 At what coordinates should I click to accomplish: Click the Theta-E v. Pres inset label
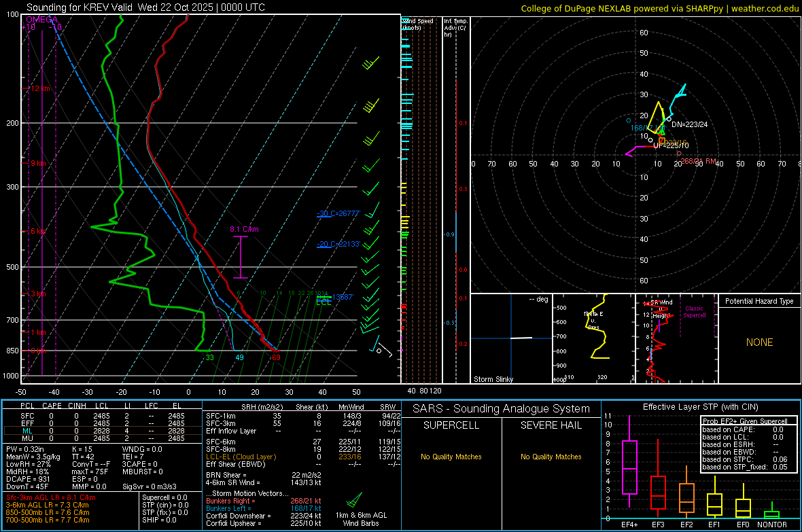tap(593, 320)
